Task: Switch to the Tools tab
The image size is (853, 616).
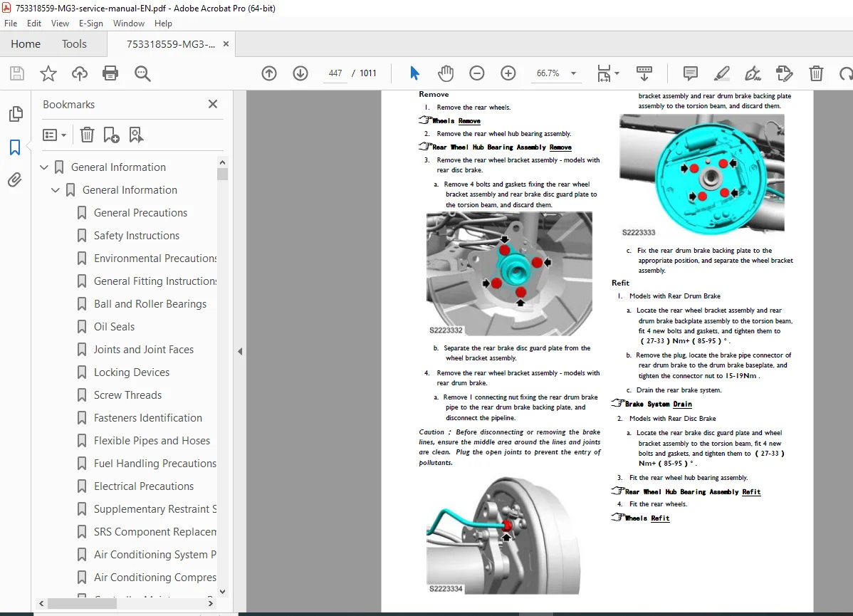Action: coord(74,44)
